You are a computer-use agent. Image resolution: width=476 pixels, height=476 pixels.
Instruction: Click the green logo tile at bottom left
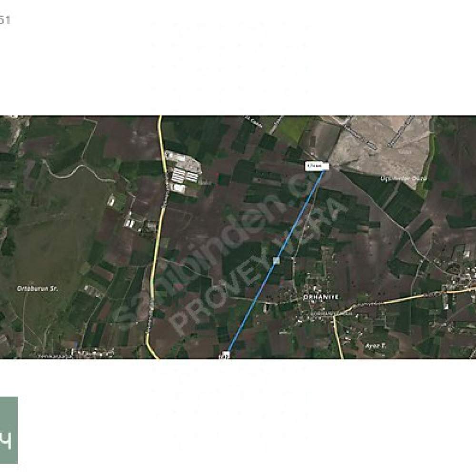click(x=9, y=430)
